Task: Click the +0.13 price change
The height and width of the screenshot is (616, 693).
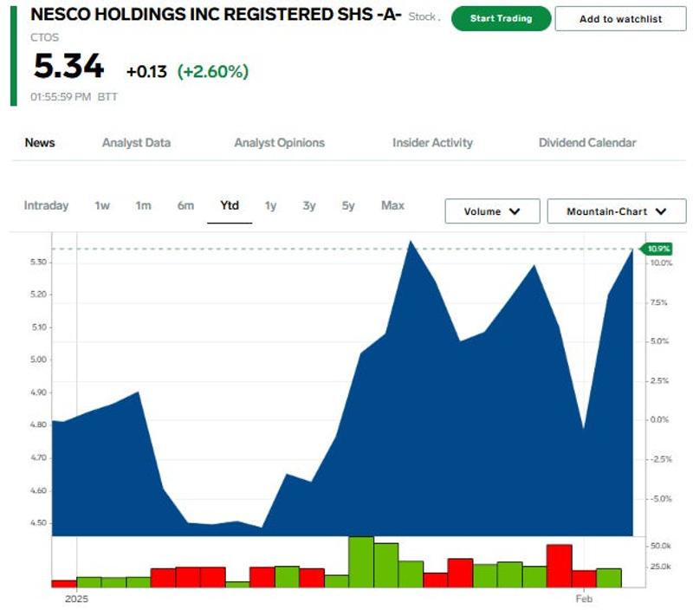Action: tap(146, 72)
